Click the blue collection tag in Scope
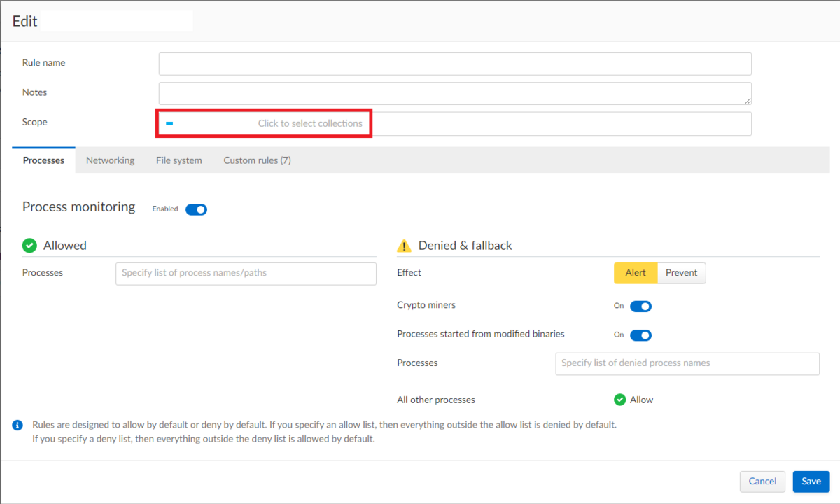Image resolution: width=840 pixels, height=504 pixels. (169, 123)
